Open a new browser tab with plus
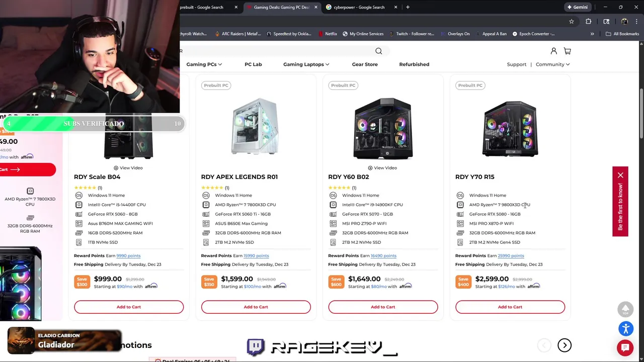The image size is (644, 362). [x=408, y=7]
